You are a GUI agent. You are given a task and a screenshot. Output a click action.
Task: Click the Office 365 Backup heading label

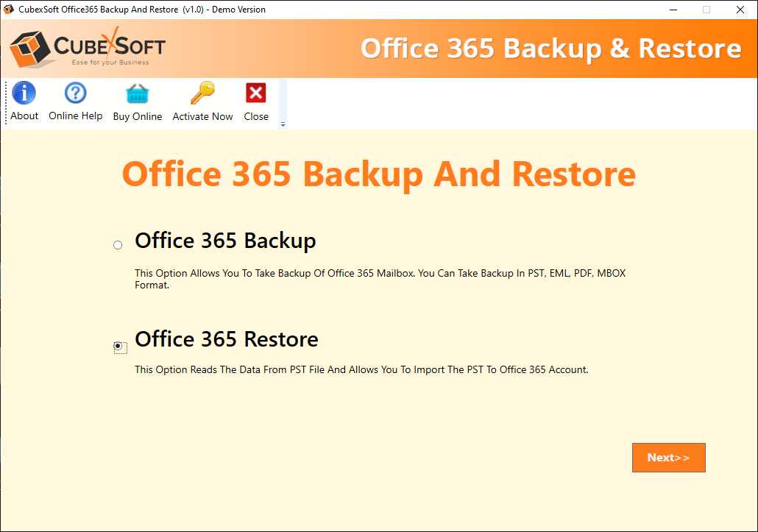[225, 241]
